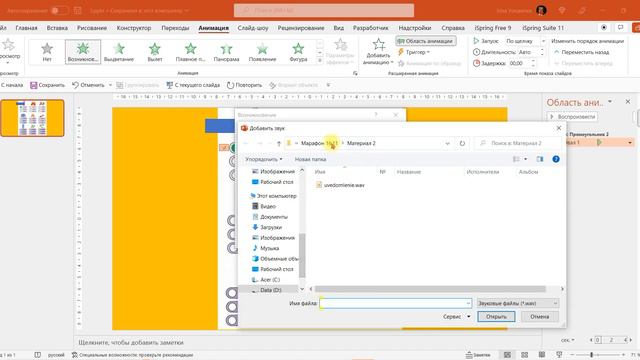
Task: Expand the animation gallery more arrow
Action: pos(320,60)
